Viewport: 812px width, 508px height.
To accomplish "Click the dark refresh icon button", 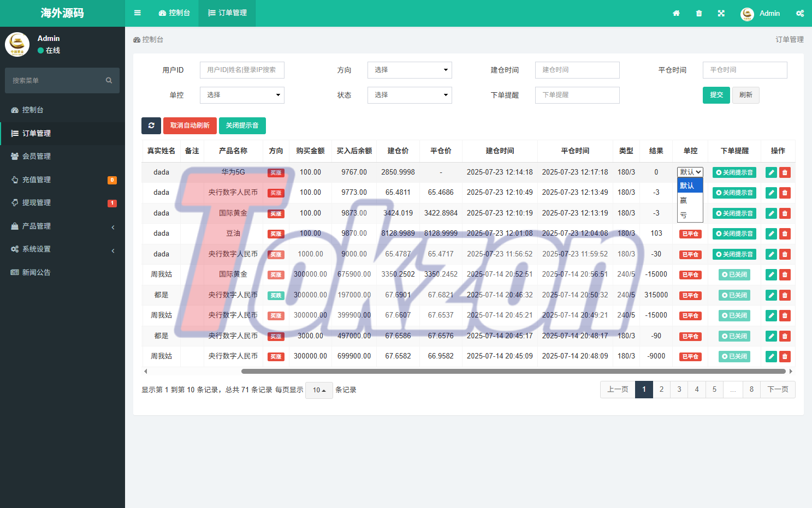I will tap(151, 125).
